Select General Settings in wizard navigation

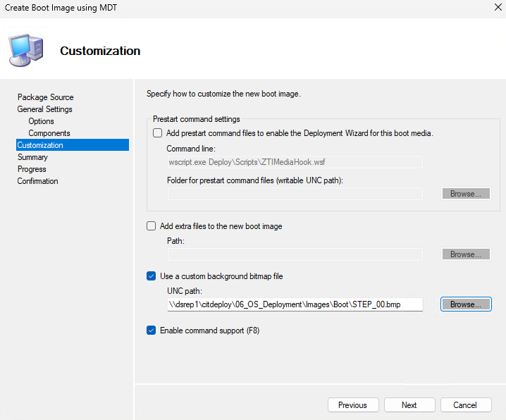[x=44, y=109]
